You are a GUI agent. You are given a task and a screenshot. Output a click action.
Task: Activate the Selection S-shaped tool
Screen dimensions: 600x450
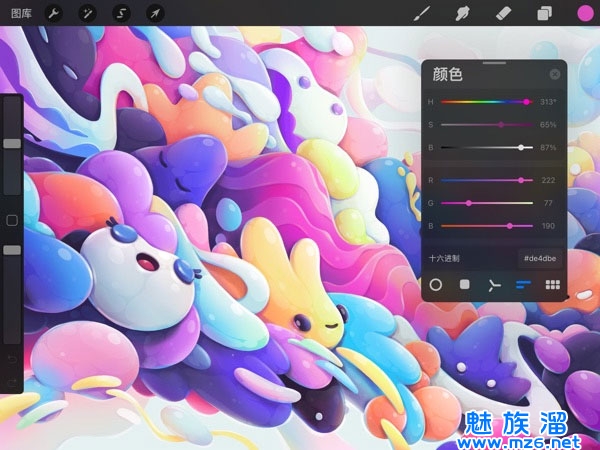pyautogui.click(x=120, y=13)
